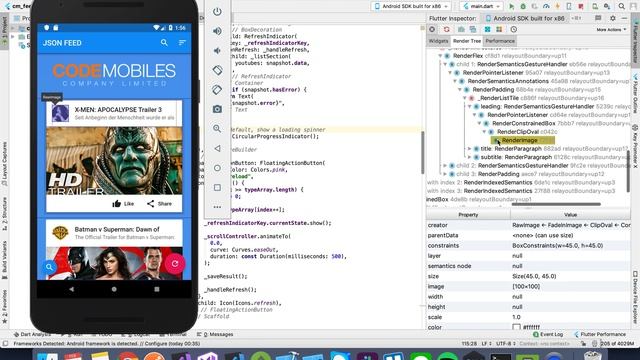Switch to the Render Tree tab
The height and width of the screenshot is (360, 640).
point(467,41)
